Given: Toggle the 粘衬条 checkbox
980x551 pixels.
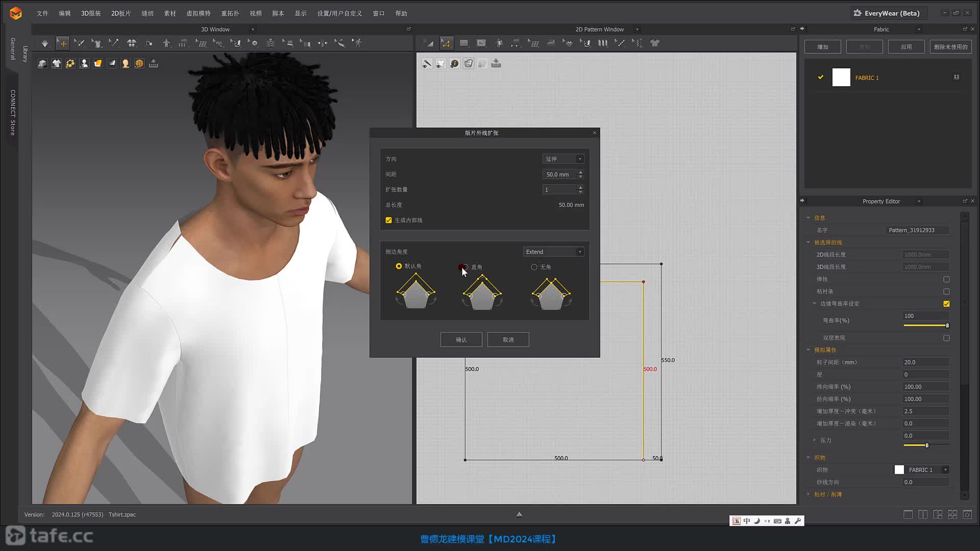Looking at the screenshot, I should (x=946, y=292).
